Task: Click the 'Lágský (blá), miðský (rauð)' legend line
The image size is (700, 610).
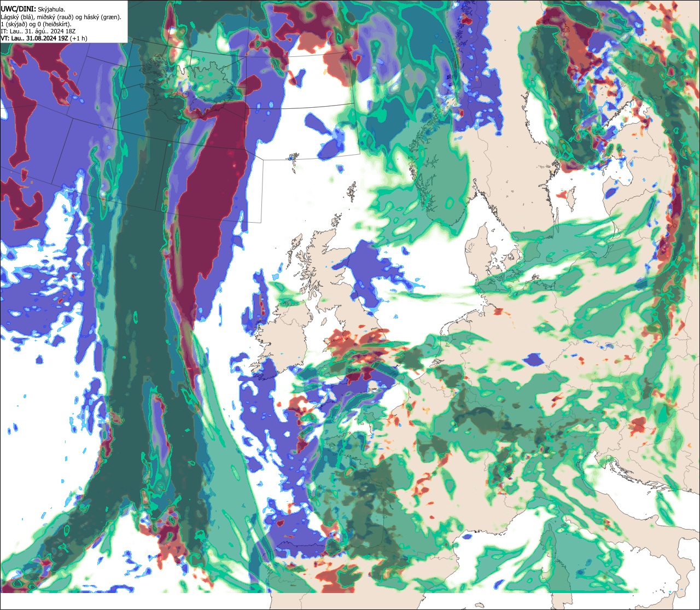Action: coord(61,17)
